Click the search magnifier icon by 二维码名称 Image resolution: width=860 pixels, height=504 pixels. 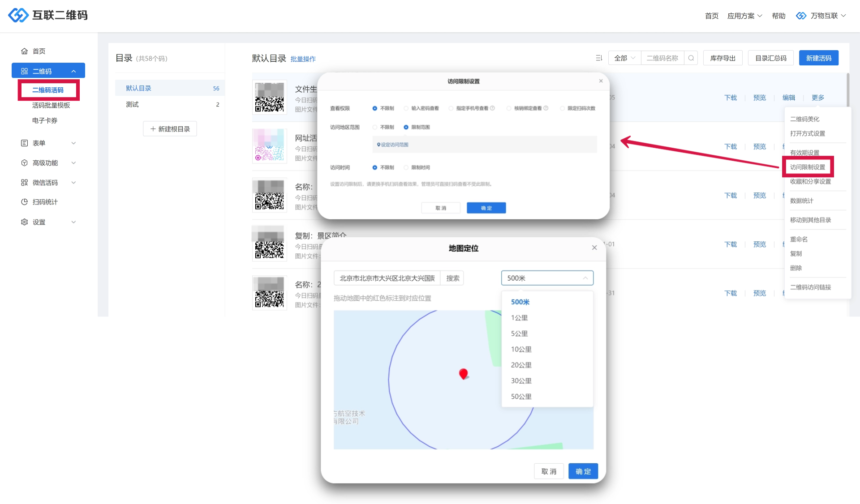coord(691,58)
